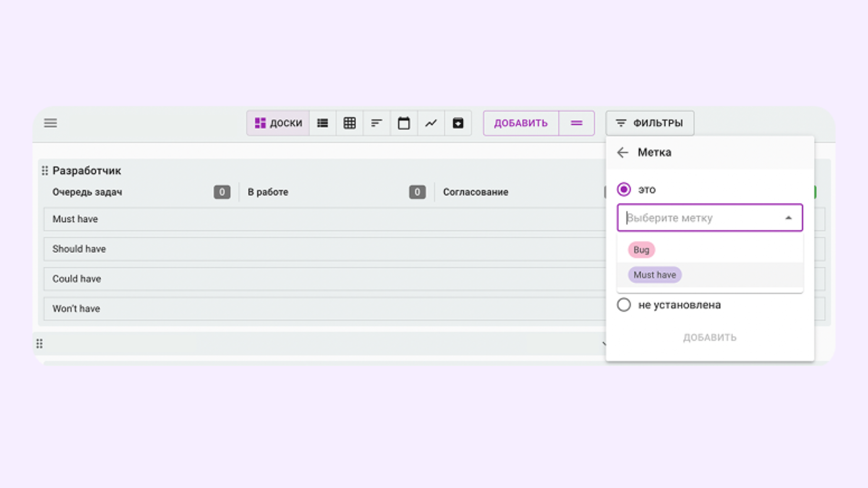
Task: Open the chart analytics view icon
Action: (431, 123)
